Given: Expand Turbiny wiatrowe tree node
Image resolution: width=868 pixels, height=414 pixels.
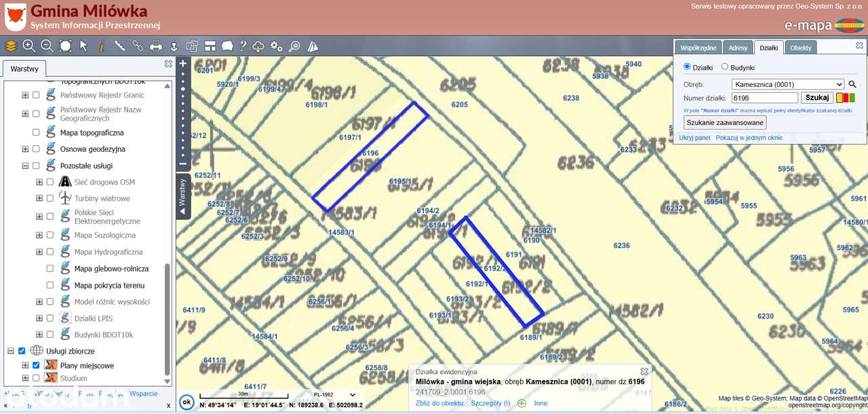Looking at the screenshot, I should [39, 198].
